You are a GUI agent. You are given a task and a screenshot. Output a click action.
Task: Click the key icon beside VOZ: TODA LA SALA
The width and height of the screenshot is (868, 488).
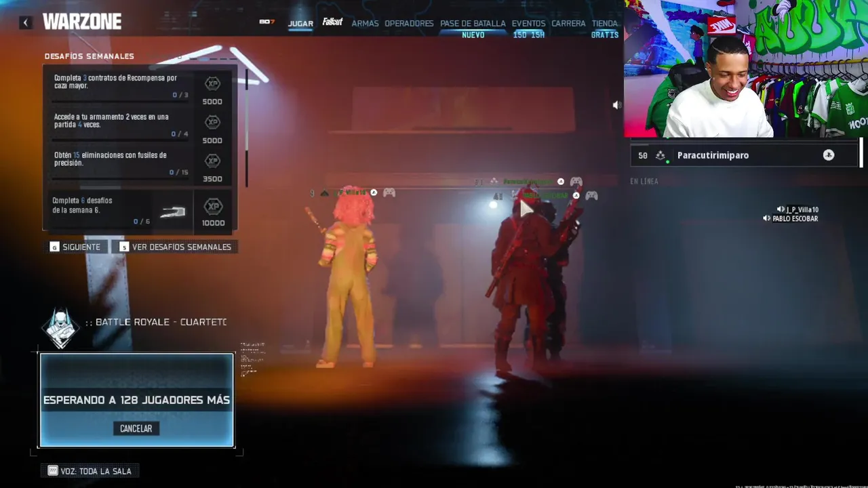pyautogui.click(x=52, y=471)
